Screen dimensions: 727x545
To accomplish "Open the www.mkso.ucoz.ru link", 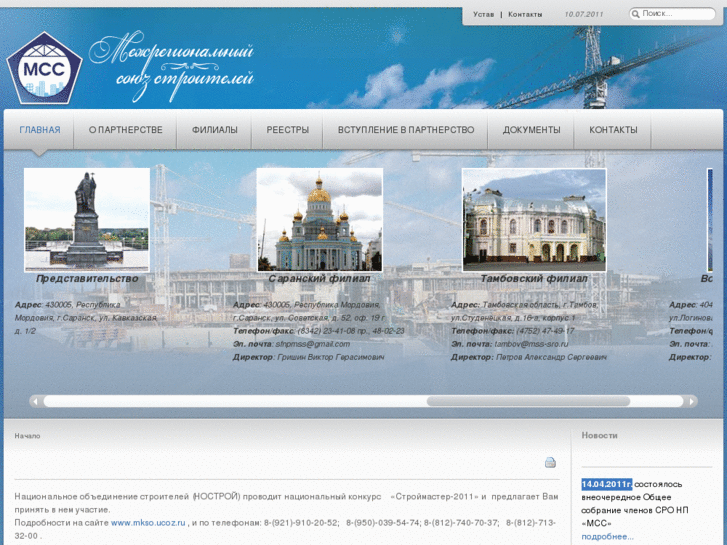I will click(x=148, y=523).
